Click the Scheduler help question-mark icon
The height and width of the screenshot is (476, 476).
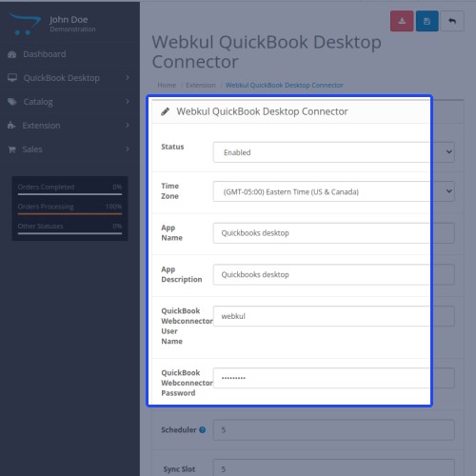tap(202, 429)
